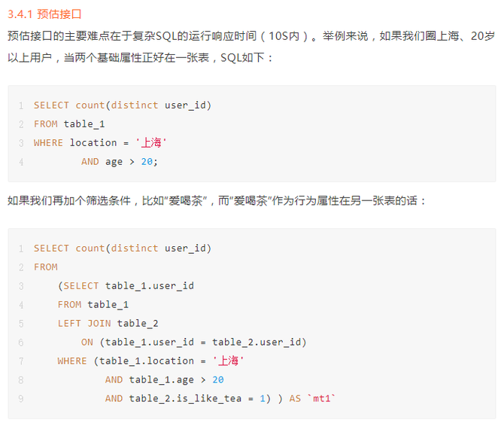Click first 'SELECT count(distinct user_id)' line

[x=123, y=105]
